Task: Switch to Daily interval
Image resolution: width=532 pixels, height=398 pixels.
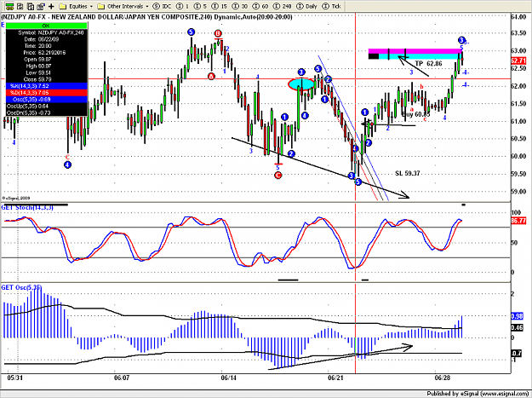Action: [x=306, y=6]
